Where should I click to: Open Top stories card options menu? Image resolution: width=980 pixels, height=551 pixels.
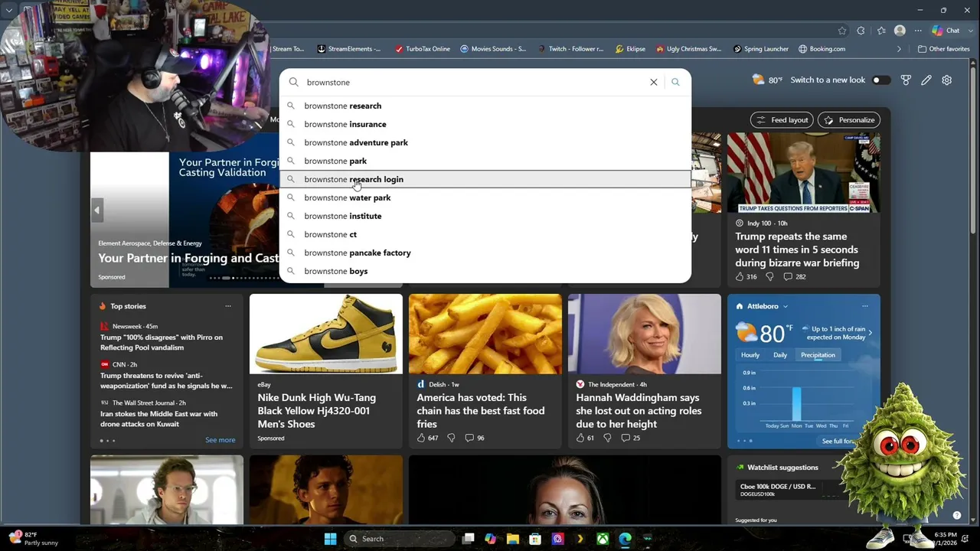pos(227,306)
